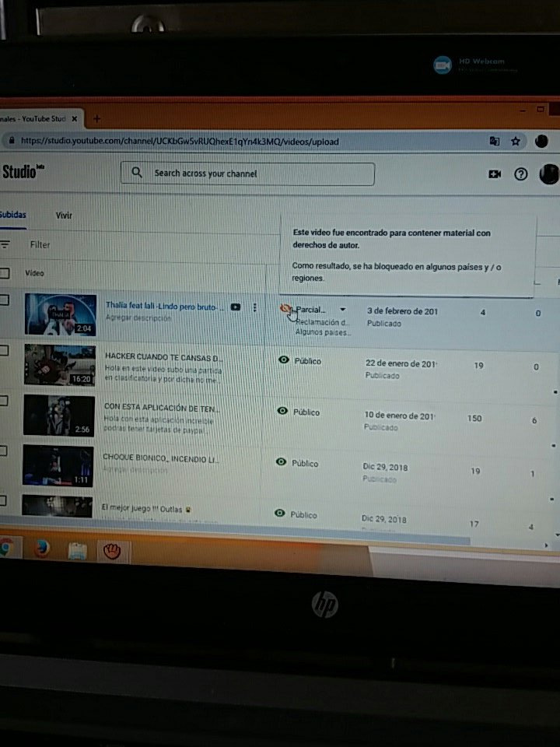
Task: Check the HACKER CUANDO TE CANSAS checkbox
Action: [4, 351]
